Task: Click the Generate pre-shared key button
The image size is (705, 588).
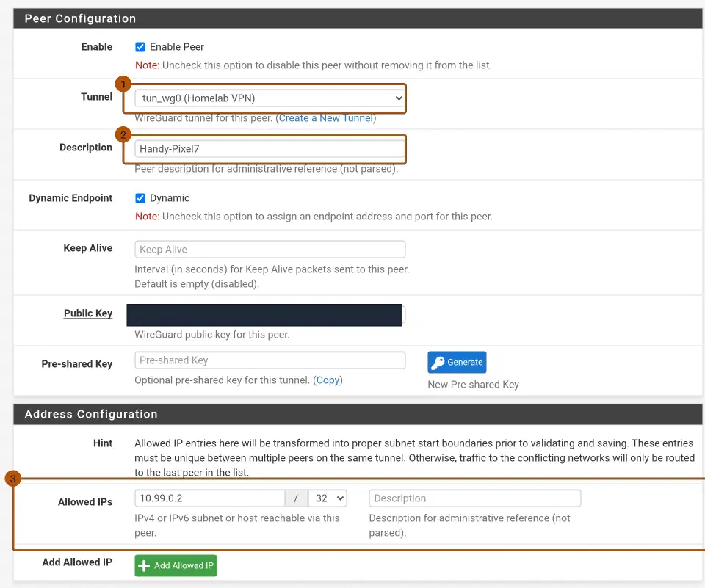Action: (457, 363)
